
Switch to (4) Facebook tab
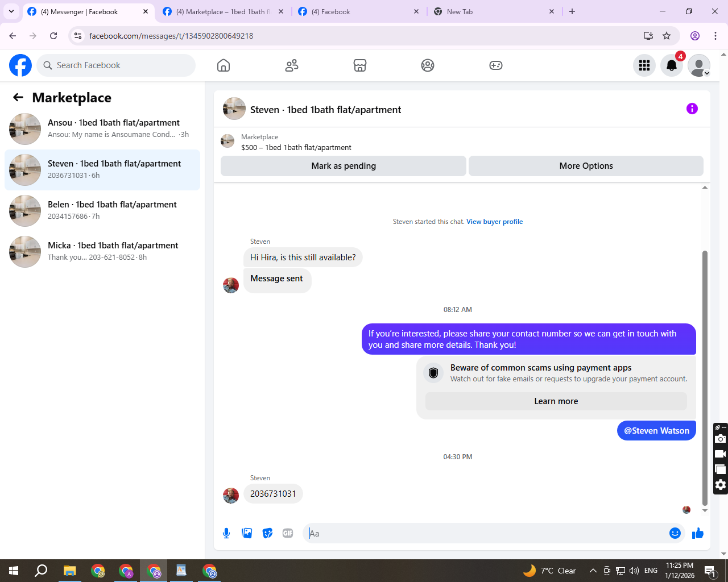[358, 11]
